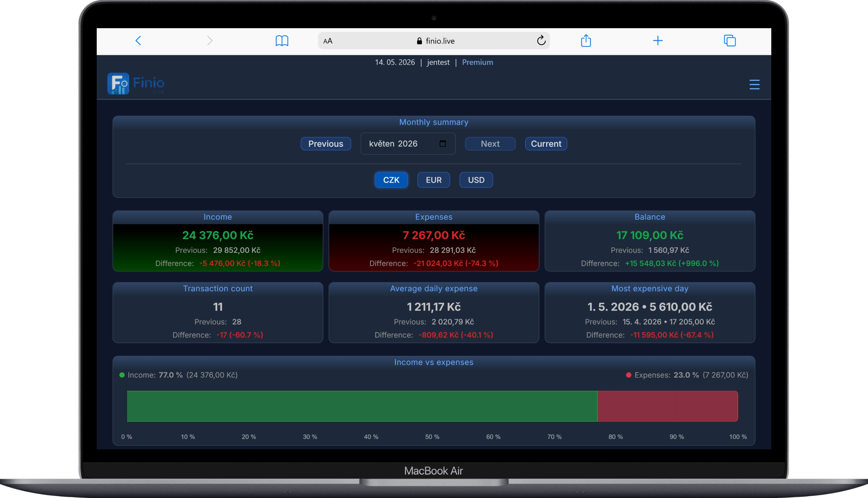
Task: Click the red expenses bar segment
Action: tap(667, 406)
